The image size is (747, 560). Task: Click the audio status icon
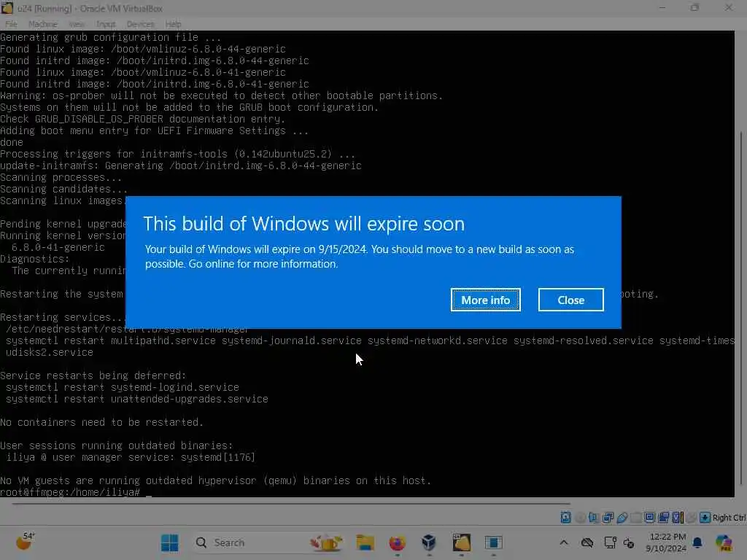pos(594,517)
